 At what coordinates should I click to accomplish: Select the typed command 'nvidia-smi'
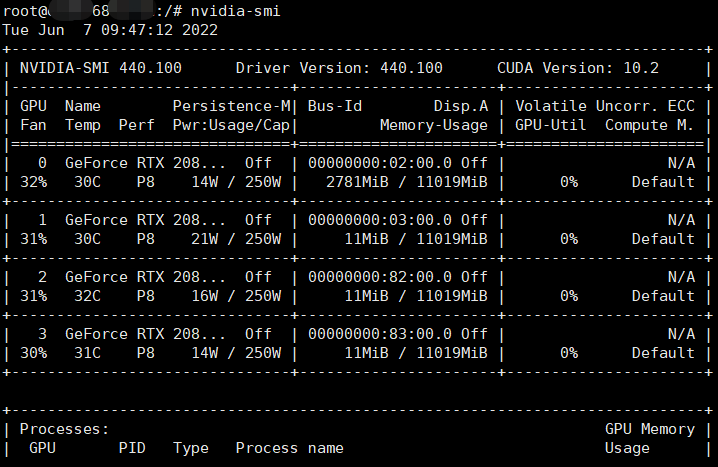pyautogui.click(x=235, y=11)
